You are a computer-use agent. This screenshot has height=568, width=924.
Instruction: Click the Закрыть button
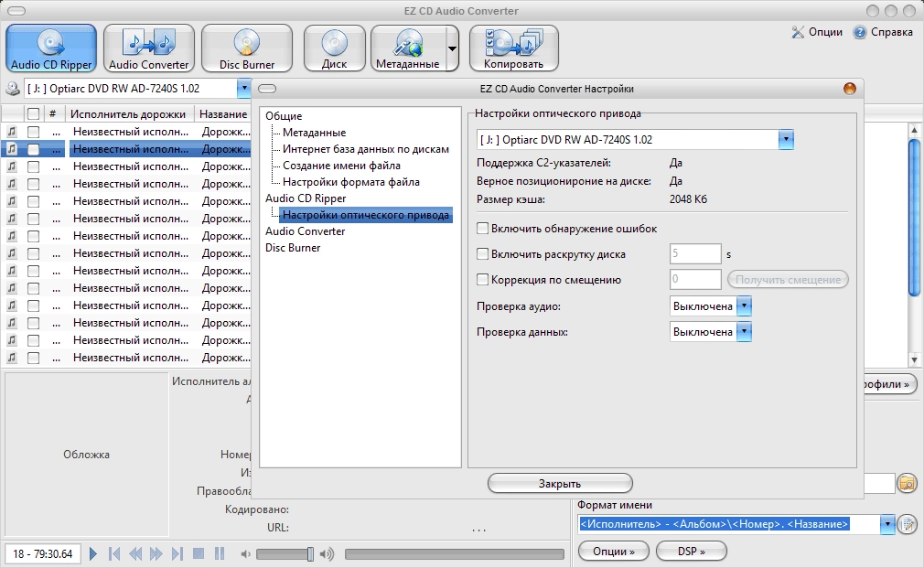(560, 484)
